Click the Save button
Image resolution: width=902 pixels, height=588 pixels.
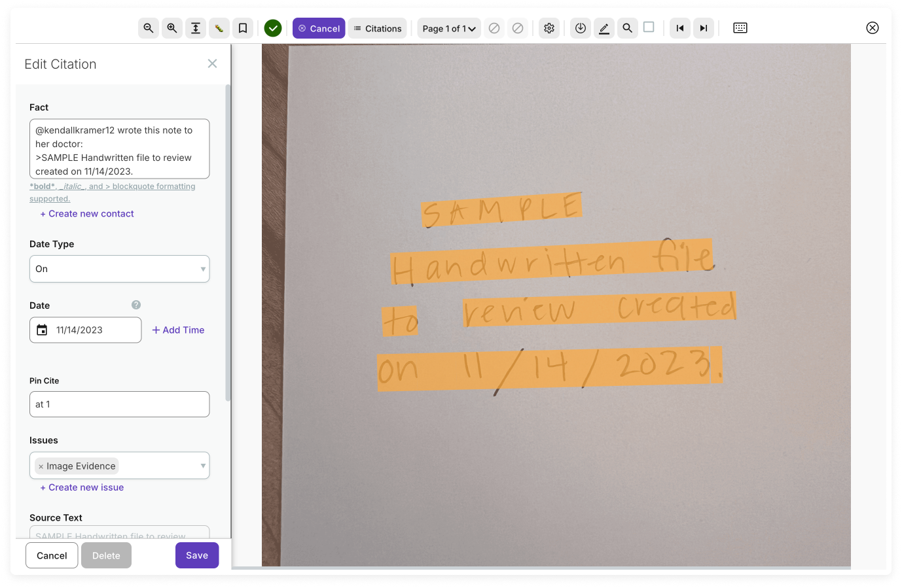click(197, 555)
